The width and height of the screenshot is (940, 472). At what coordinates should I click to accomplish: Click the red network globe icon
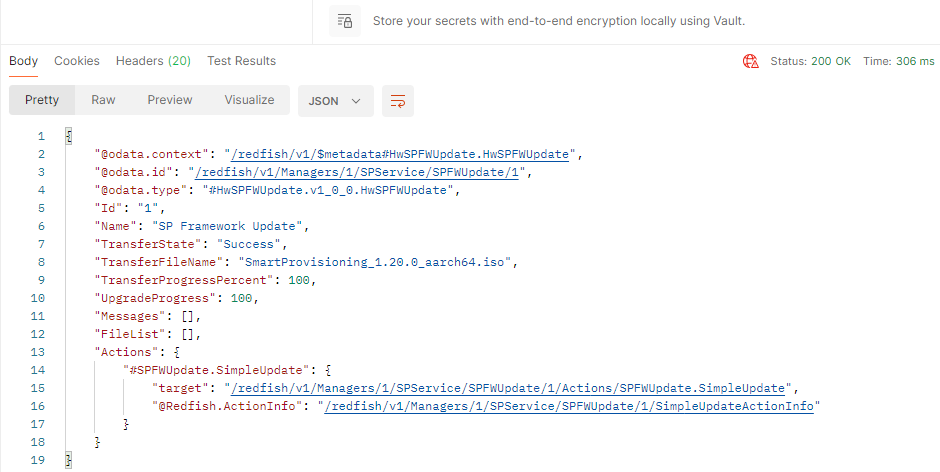(751, 61)
